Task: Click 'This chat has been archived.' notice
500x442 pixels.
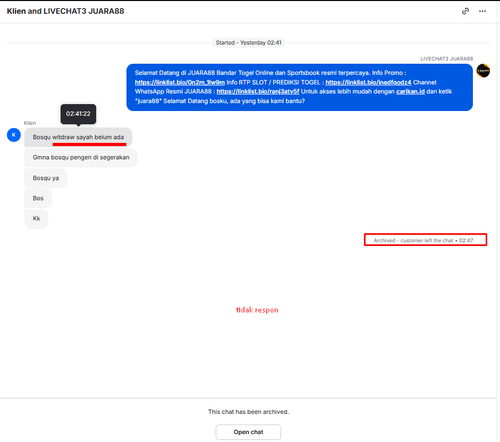Action: [x=248, y=412]
